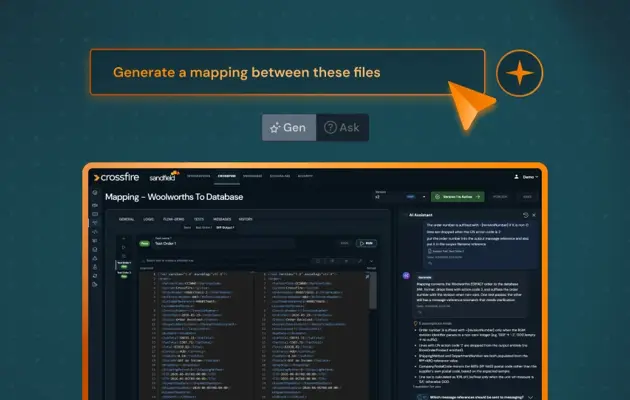Click the code pane vertical scrollbar
630x400 pixels.
point(373,291)
